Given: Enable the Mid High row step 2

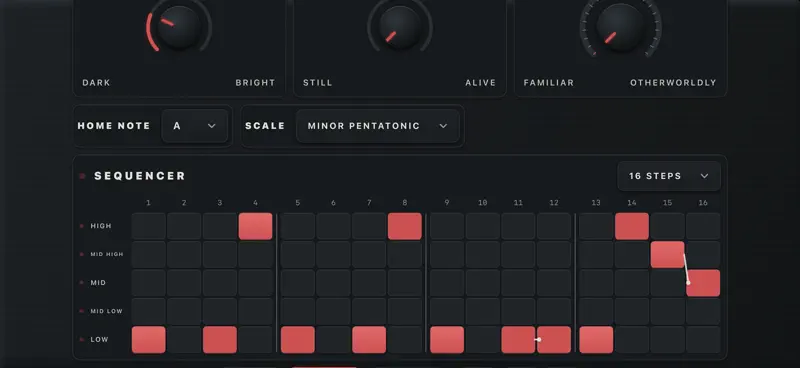Looking at the screenshot, I should point(184,255).
